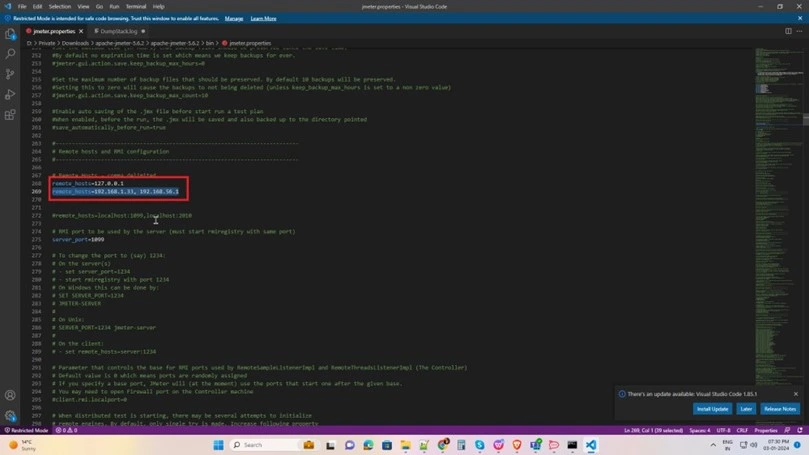Open Release Notes from notification
Screen dimensions: 809x455
coord(780,409)
